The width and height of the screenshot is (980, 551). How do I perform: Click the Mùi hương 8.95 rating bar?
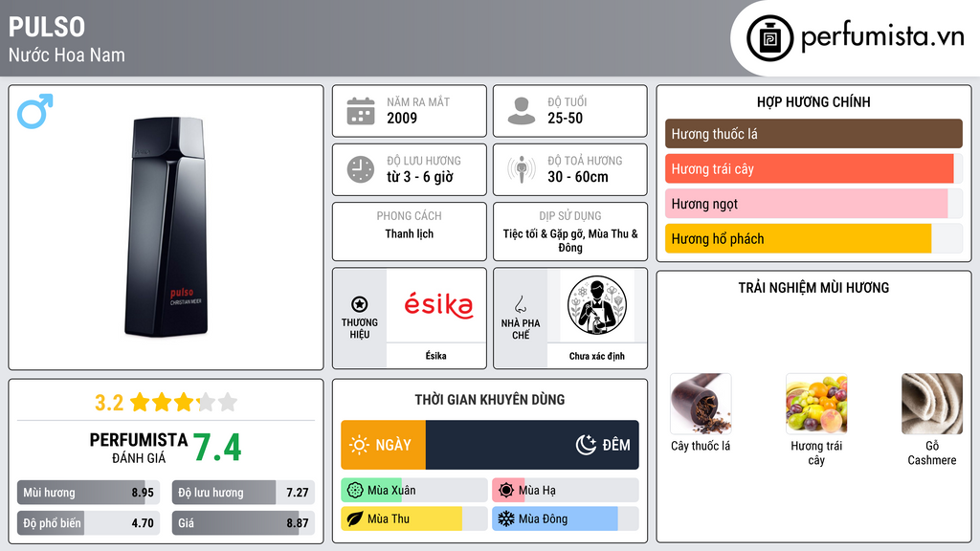[88, 493]
